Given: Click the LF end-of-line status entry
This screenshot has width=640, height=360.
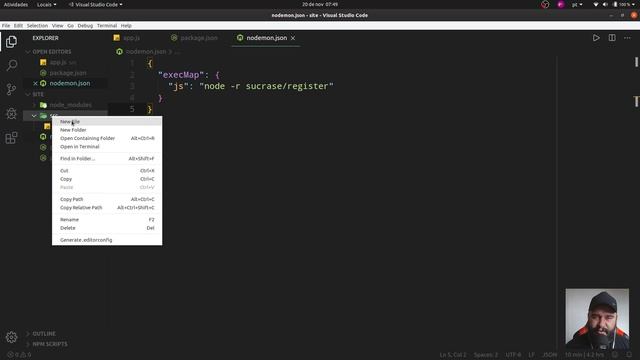Looking at the screenshot, I should click(x=531, y=355).
